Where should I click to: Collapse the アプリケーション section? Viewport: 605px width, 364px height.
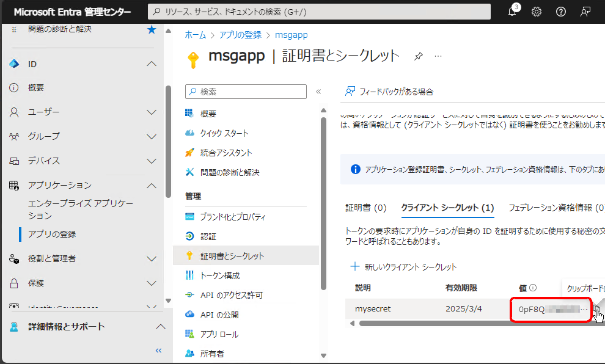152,185
